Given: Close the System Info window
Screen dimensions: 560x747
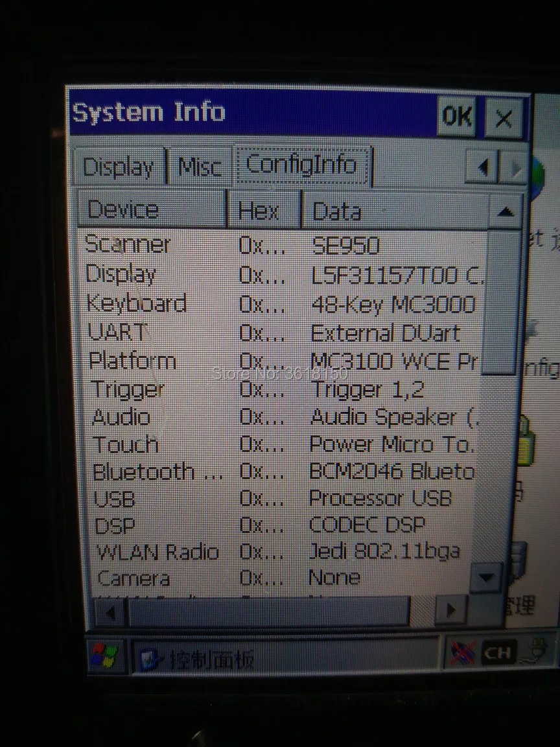Looking at the screenshot, I should point(504,118).
